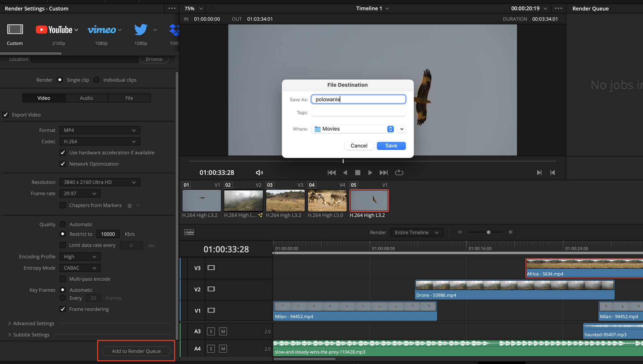Uncheck Network Optimization
The image size is (643, 364).
point(63,164)
